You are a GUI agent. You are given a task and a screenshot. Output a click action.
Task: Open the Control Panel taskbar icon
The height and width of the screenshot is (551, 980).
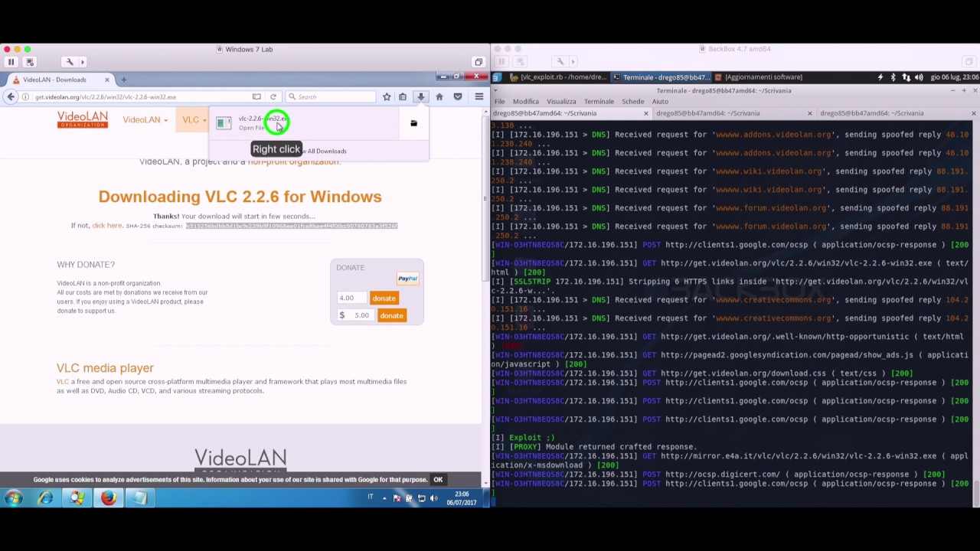coord(77,499)
